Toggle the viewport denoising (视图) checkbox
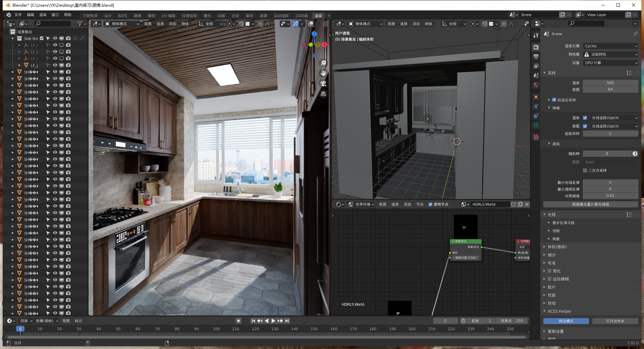Viewport: 644px width, 349px height. pyautogui.click(x=585, y=126)
